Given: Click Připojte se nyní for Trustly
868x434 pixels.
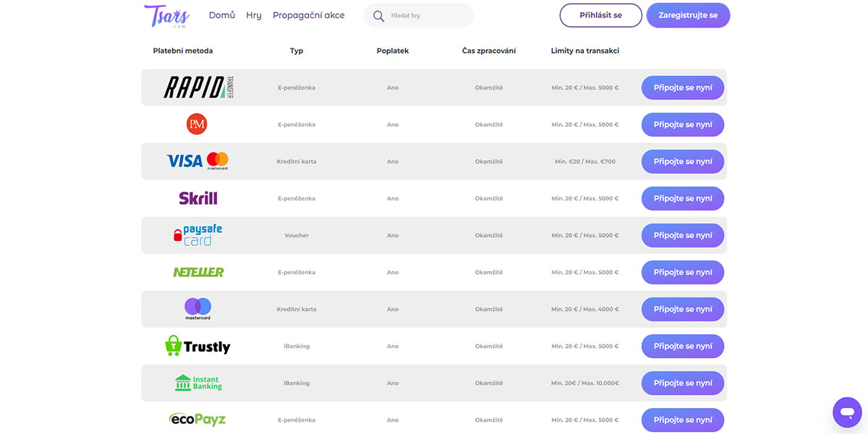Looking at the screenshot, I should tap(682, 346).
